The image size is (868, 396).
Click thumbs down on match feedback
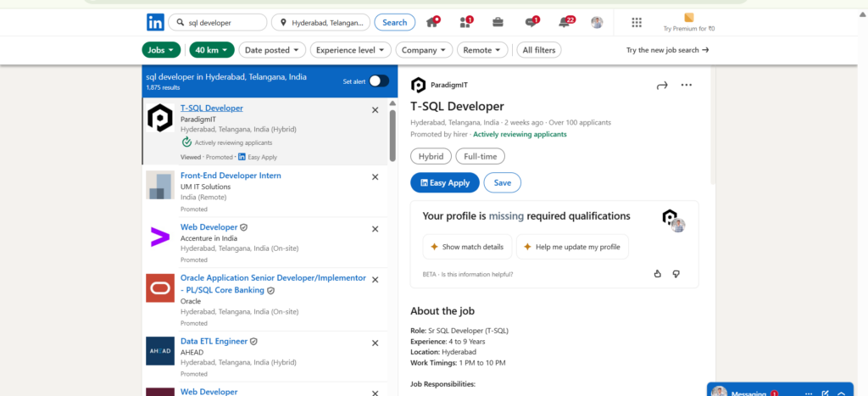[676, 274]
